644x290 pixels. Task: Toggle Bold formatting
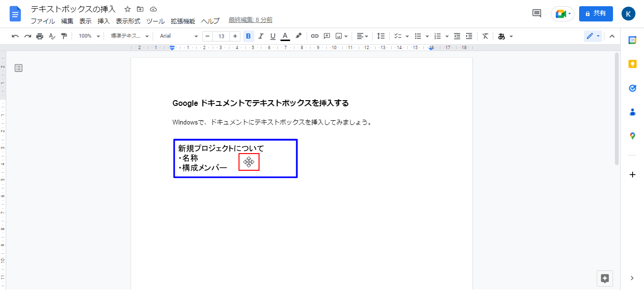coord(249,36)
